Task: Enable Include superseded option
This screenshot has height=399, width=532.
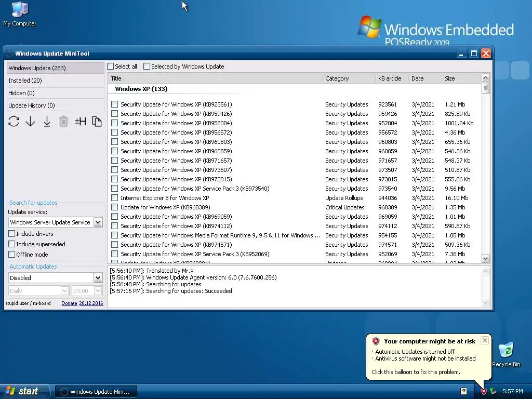Action: 12,244
